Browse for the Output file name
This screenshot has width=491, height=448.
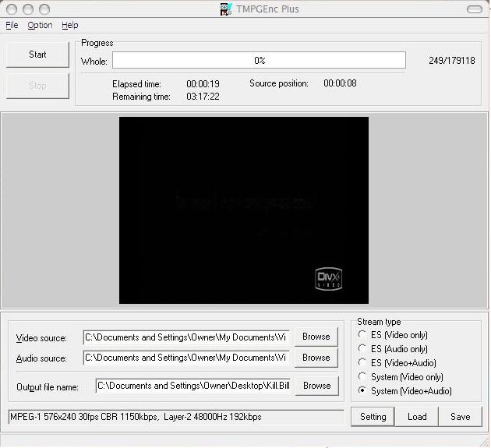(317, 386)
